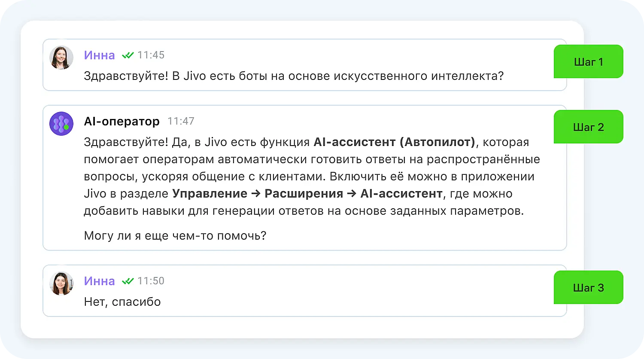Click the bold word "Управление" in the path
644x359 pixels.
tap(210, 194)
